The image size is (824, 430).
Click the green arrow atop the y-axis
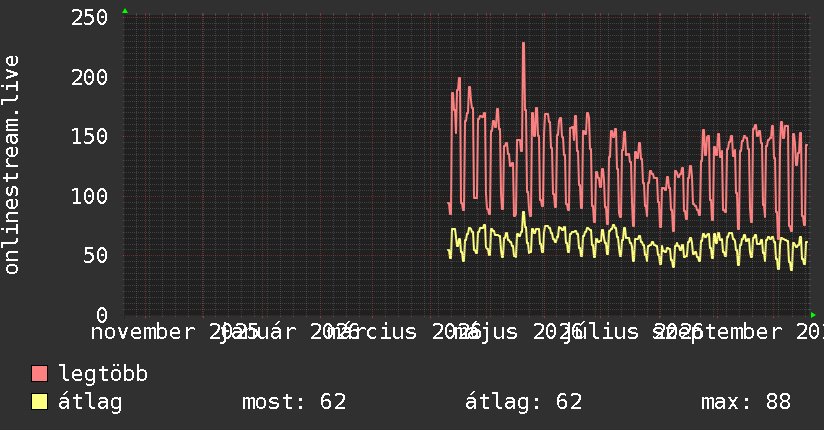[125, 11]
